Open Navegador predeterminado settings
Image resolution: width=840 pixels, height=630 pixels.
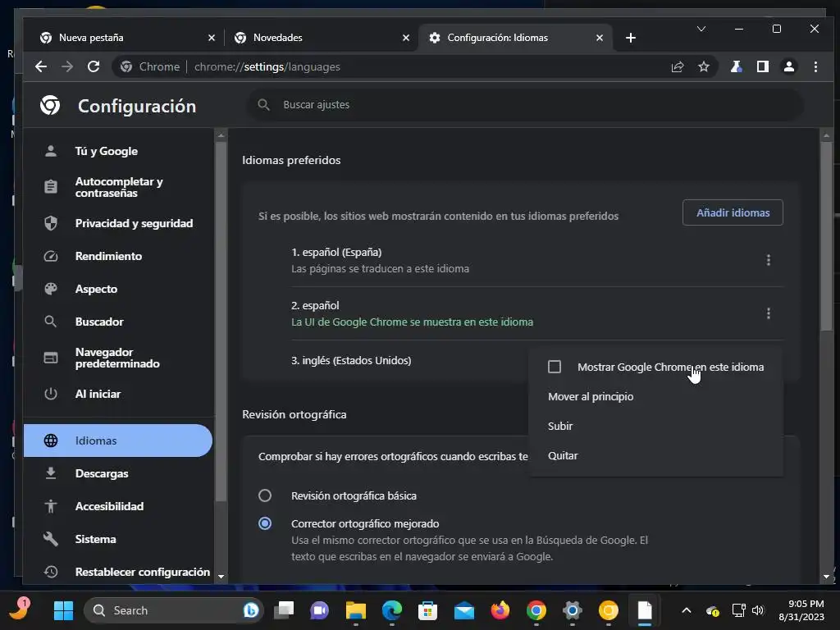[118, 358]
